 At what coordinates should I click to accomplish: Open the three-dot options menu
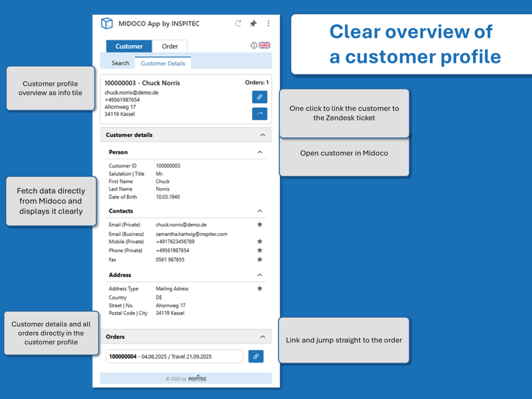(x=269, y=23)
